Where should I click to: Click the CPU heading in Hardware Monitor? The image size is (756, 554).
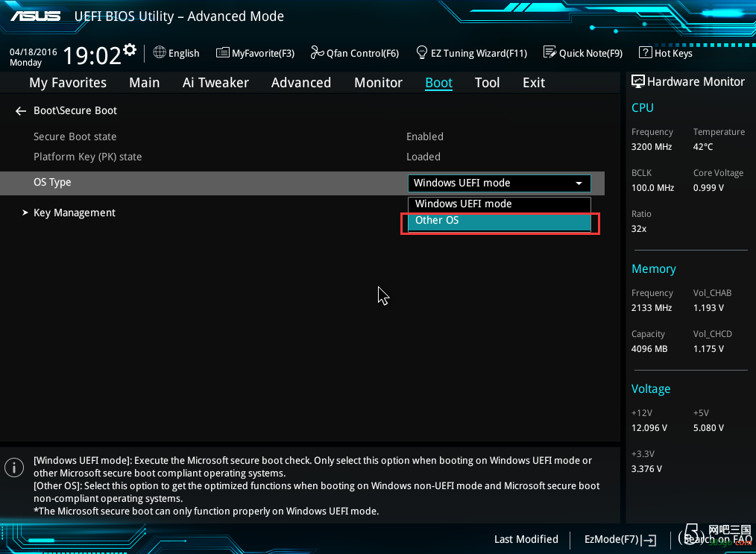642,107
